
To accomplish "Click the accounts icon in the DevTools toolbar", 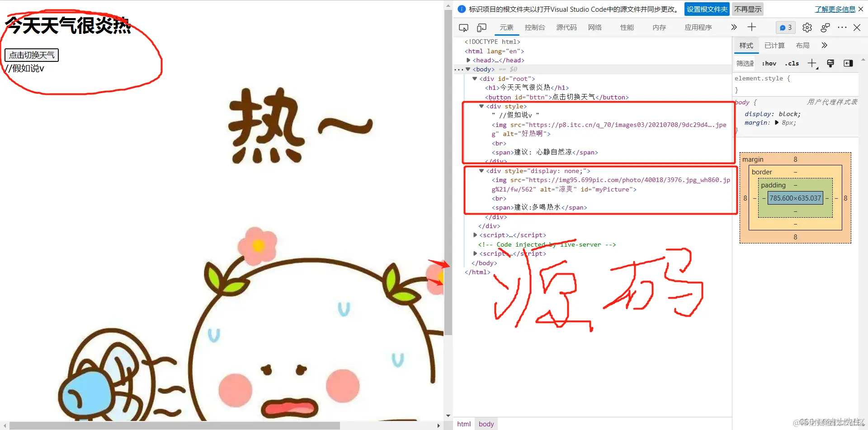I will (x=825, y=28).
